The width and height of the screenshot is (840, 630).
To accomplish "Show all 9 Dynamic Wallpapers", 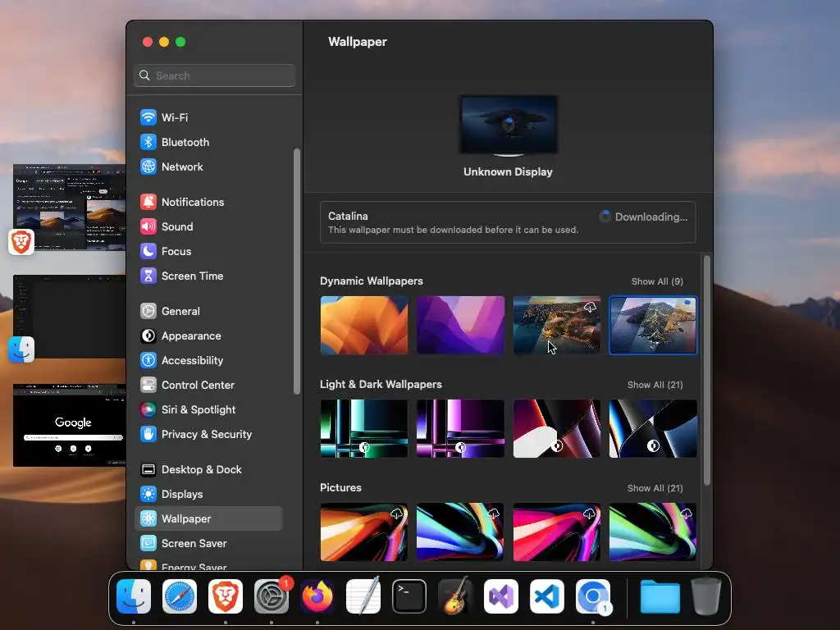I will (657, 281).
